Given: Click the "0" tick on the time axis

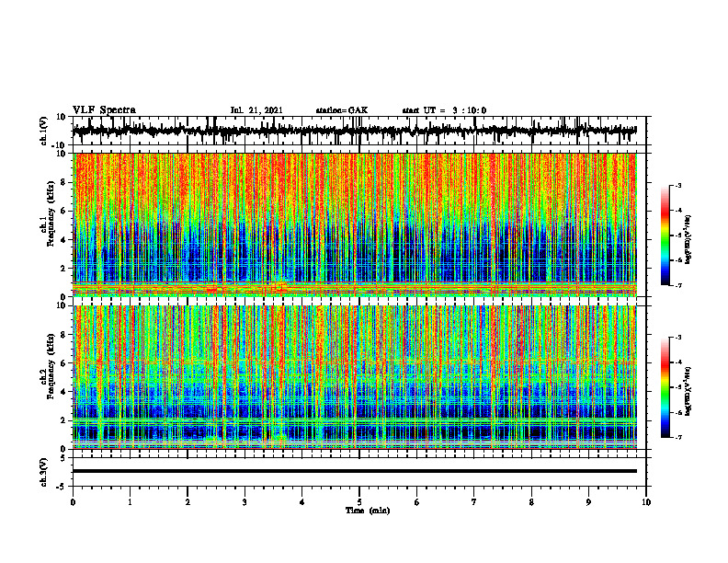Looking at the screenshot, I should [73, 502].
